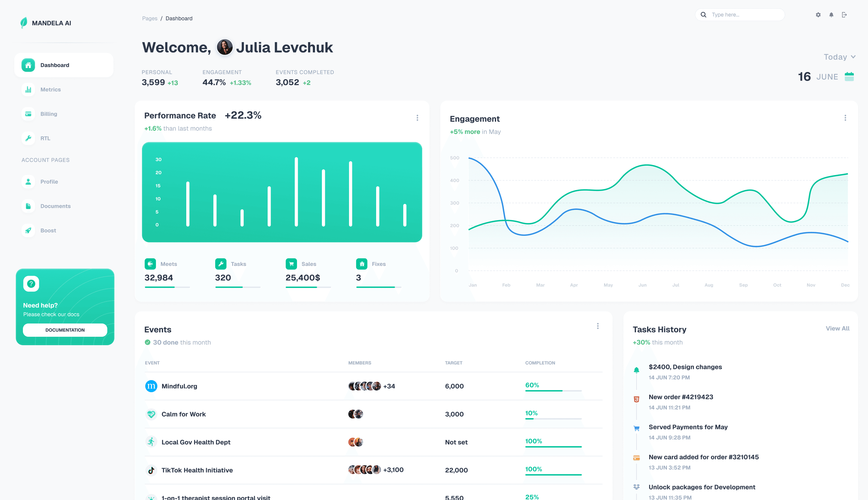Click the Calm for Work member avatars
The width and height of the screenshot is (868, 500).
(x=356, y=414)
